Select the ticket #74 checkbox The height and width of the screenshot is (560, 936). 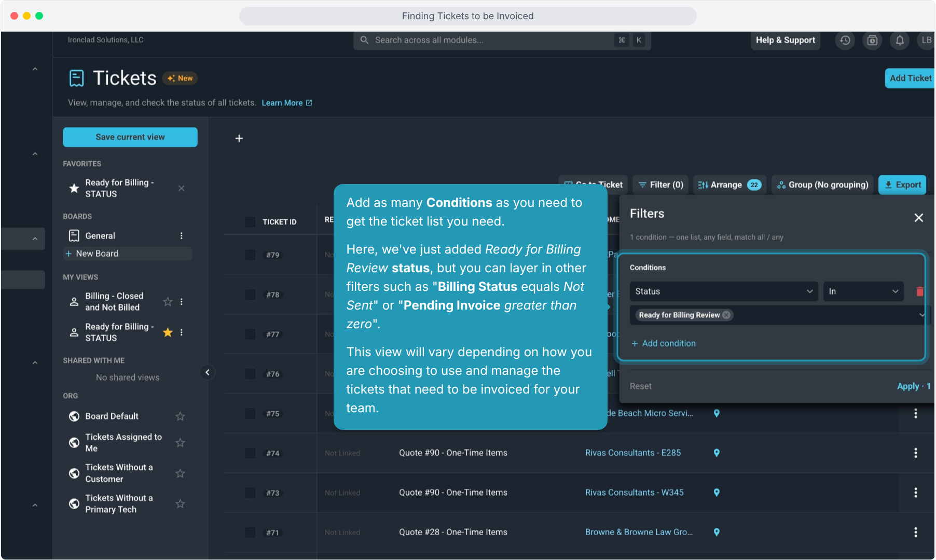250,453
